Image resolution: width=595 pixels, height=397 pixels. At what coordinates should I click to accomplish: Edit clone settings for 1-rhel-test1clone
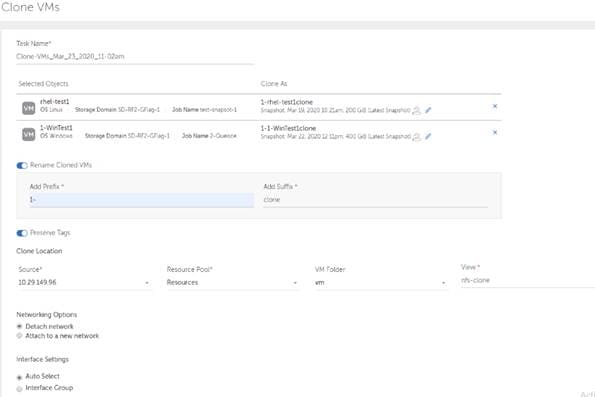click(x=428, y=110)
